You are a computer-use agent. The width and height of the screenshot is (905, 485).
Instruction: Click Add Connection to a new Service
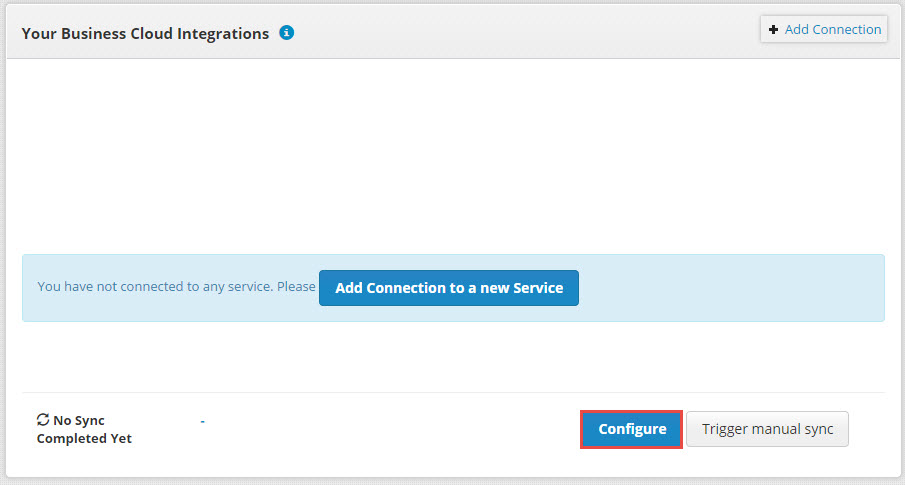[x=448, y=288]
